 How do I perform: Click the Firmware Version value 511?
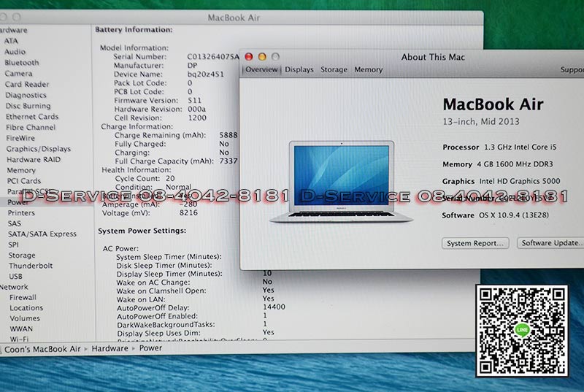tap(194, 101)
